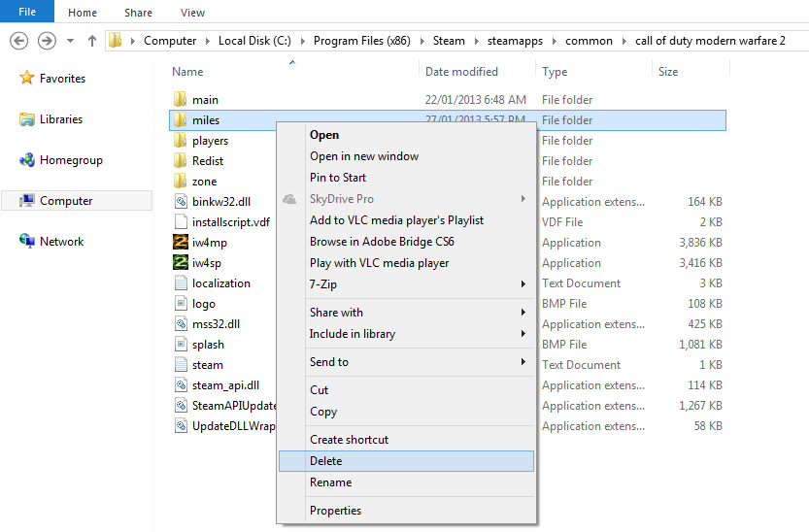Click the players folder icon
This screenshot has height=532, width=809.
coord(180,140)
